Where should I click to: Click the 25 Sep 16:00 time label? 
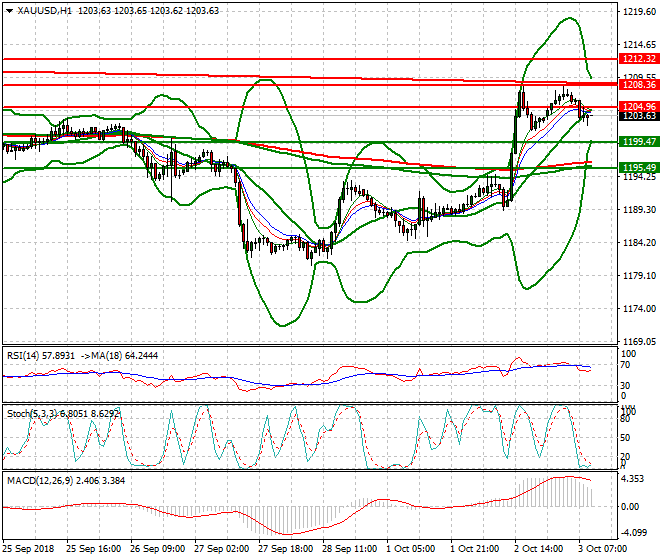pos(93,549)
